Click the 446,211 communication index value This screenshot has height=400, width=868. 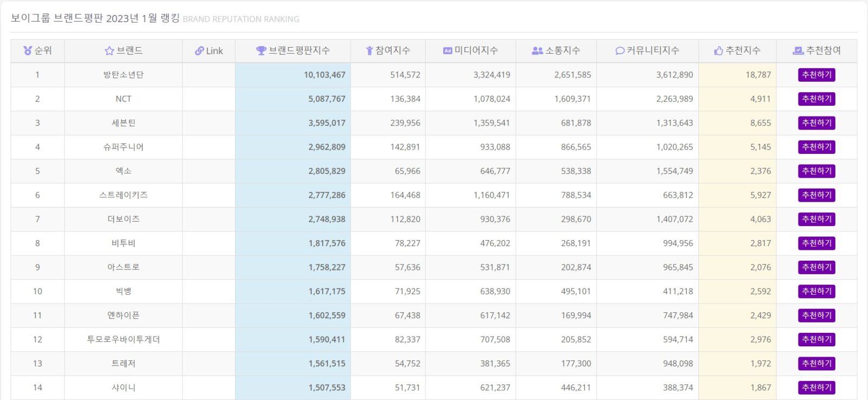coord(576,388)
